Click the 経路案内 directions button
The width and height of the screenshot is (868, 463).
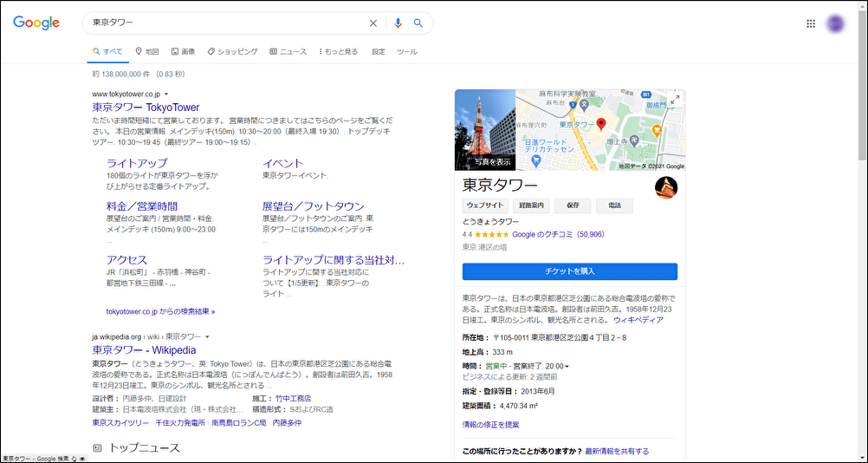coord(531,205)
